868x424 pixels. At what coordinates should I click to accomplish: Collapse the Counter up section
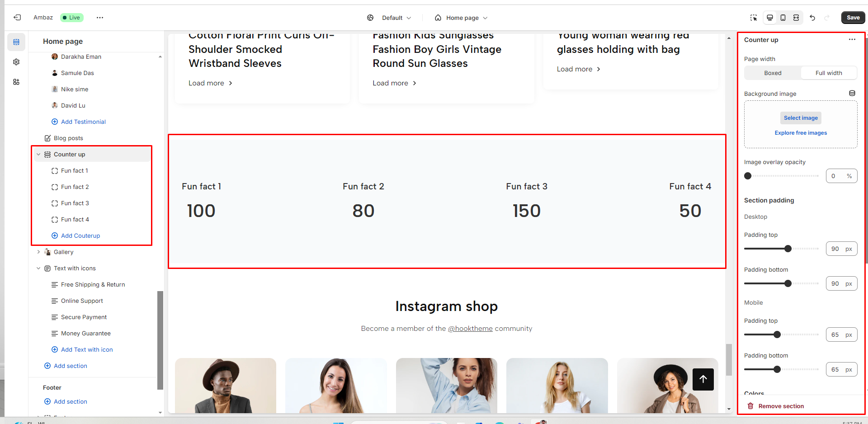[38, 155]
